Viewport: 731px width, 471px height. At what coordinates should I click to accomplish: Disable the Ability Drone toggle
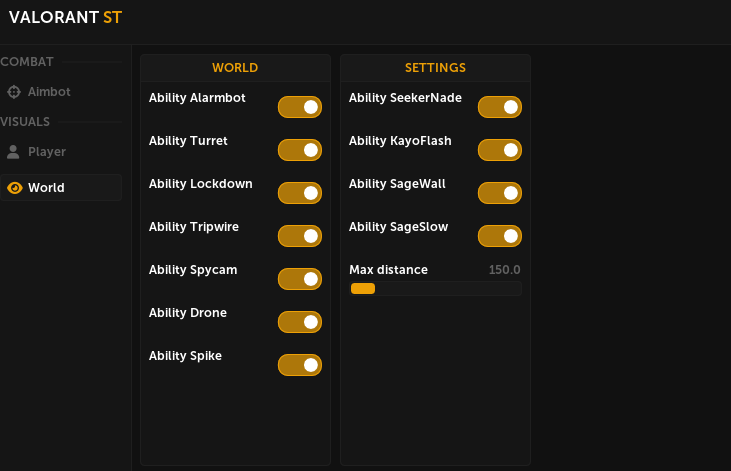click(299, 322)
